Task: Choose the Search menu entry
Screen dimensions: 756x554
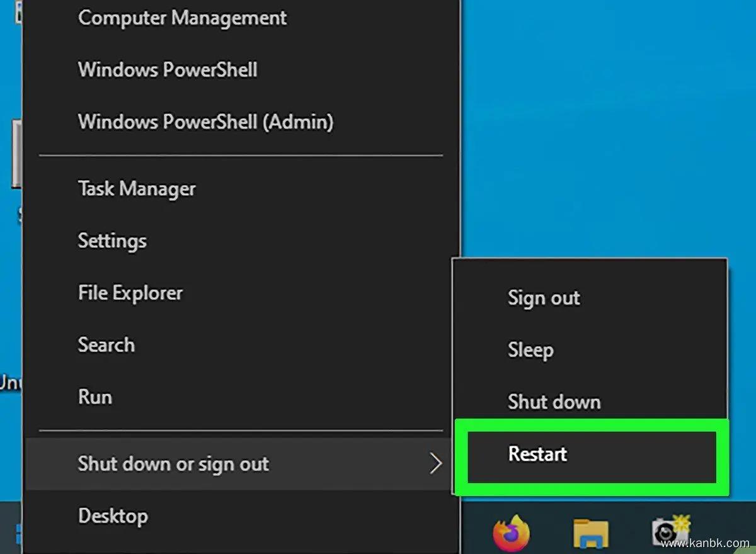Action: tap(106, 345)
